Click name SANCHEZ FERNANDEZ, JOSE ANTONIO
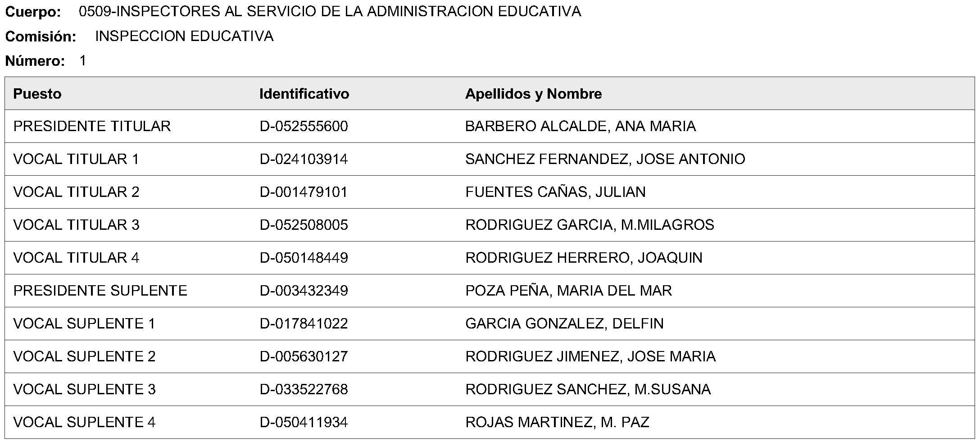The height and width of the screenshot is (447, 980). click(605, 159)
